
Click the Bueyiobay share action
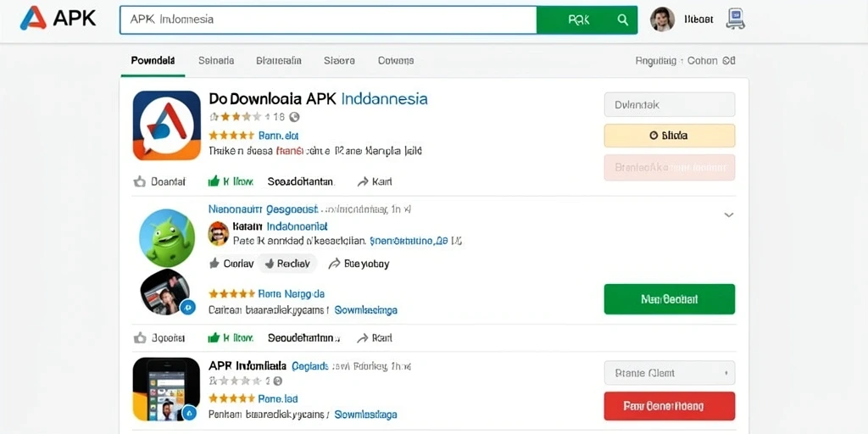pos(359,264)
